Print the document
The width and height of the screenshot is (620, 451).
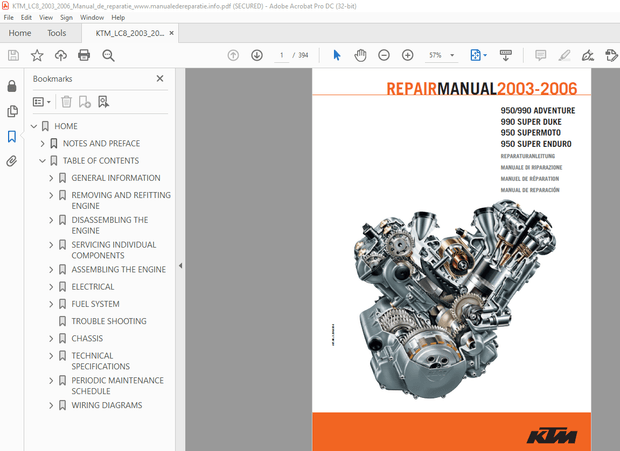click(x=84, y=55)
